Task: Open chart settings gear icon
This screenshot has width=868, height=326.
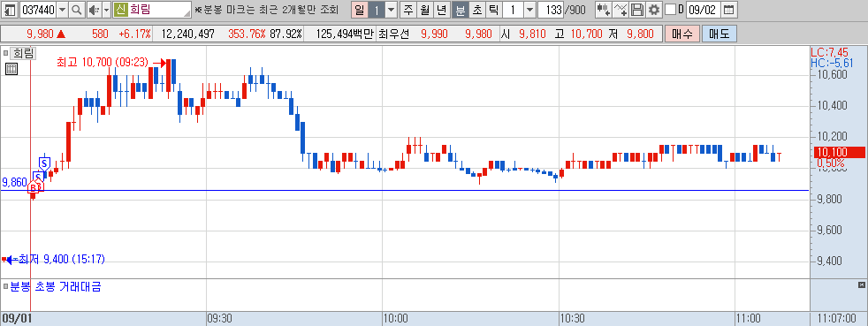Action: [x=654, y=10]
